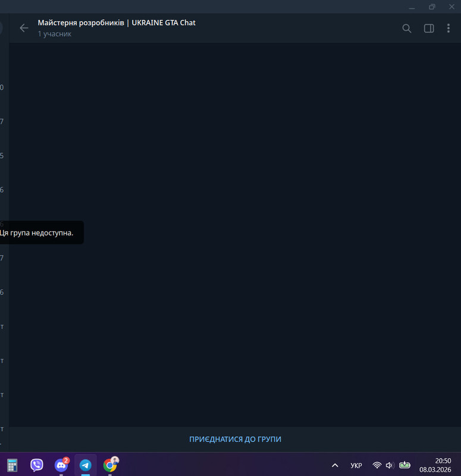Open Discord with two notifications
The image size is (461, 476).
tap(61, 465)
